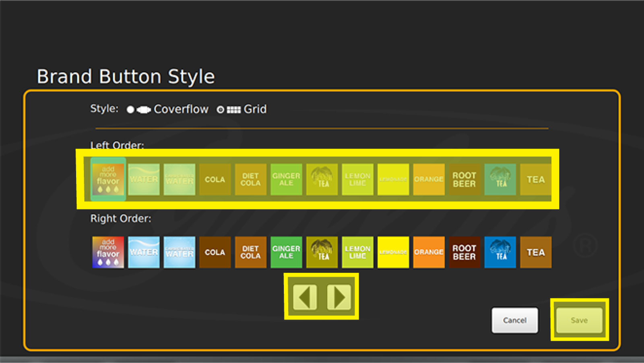Pick the blue leaf TEA tile in Right Order
The width and height of the screenshot is (644, 363).
[x=500, y=252]
